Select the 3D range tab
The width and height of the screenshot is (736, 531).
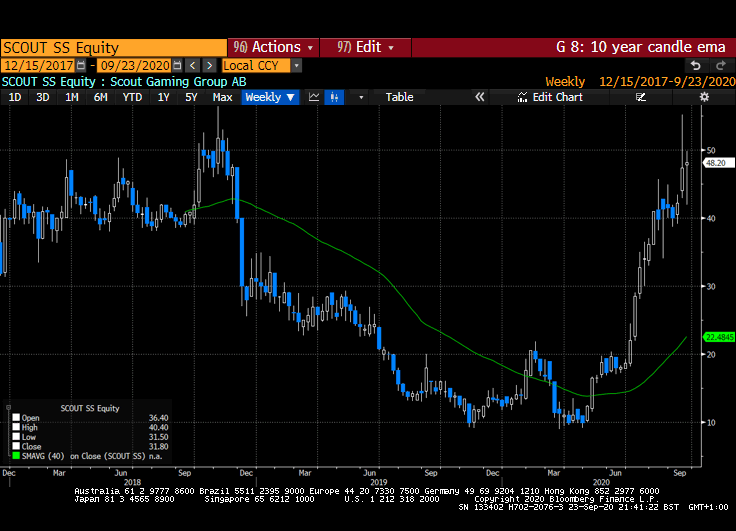click(43, 97)
